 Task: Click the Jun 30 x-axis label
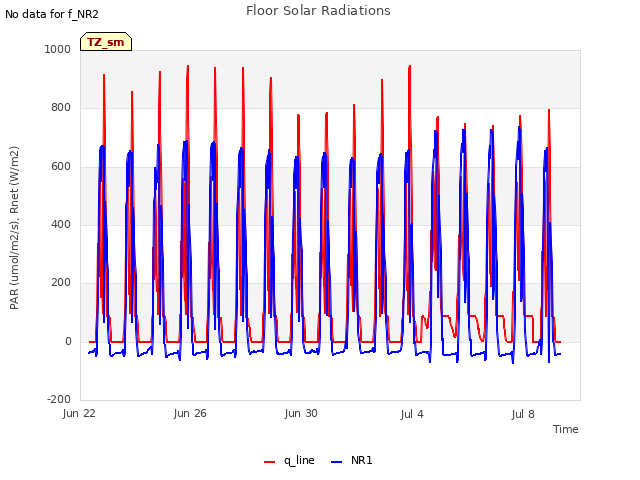point(301,414)
